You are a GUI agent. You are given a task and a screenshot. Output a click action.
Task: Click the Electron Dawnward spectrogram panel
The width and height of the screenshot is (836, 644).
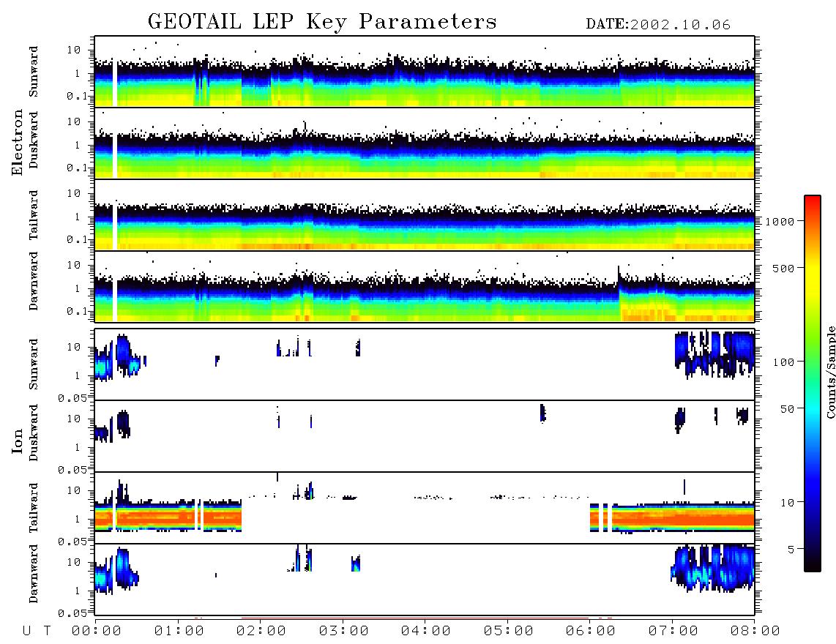coord(425,286)
